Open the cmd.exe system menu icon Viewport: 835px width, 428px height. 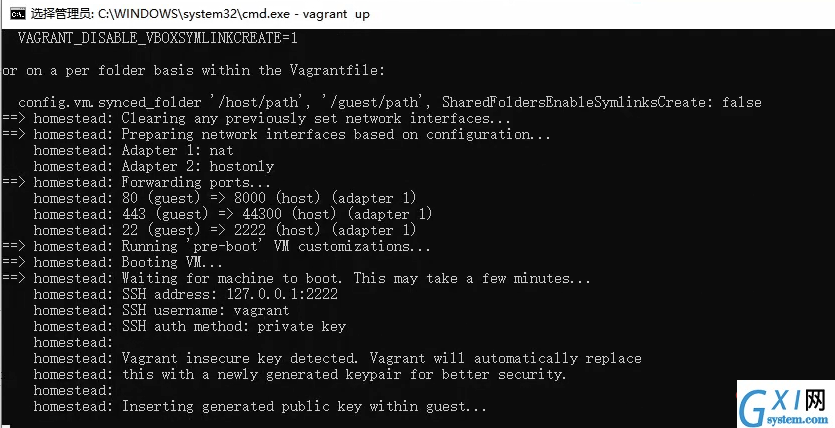tap(18, 14)
